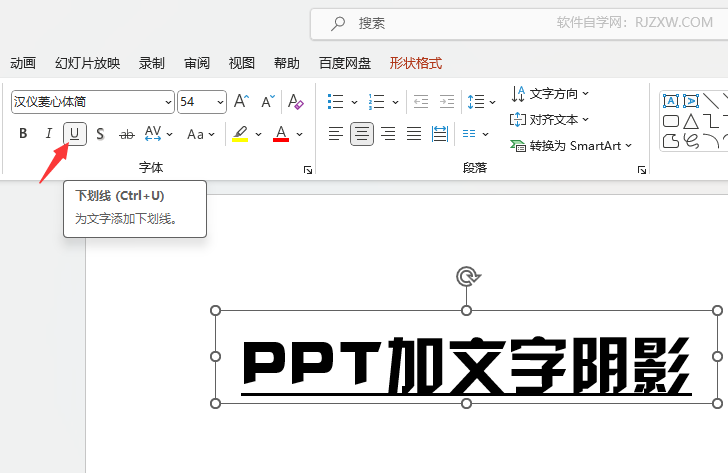Select the triangle shape
Image resolution: width=728 pixels, height=473 pixels.
click(x=691, y=121)
